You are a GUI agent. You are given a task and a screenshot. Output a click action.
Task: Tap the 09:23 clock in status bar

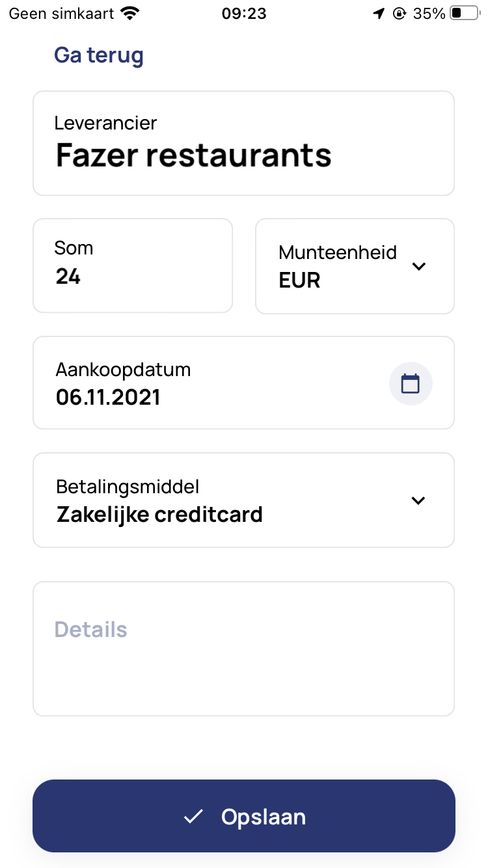tap(244, 13)
